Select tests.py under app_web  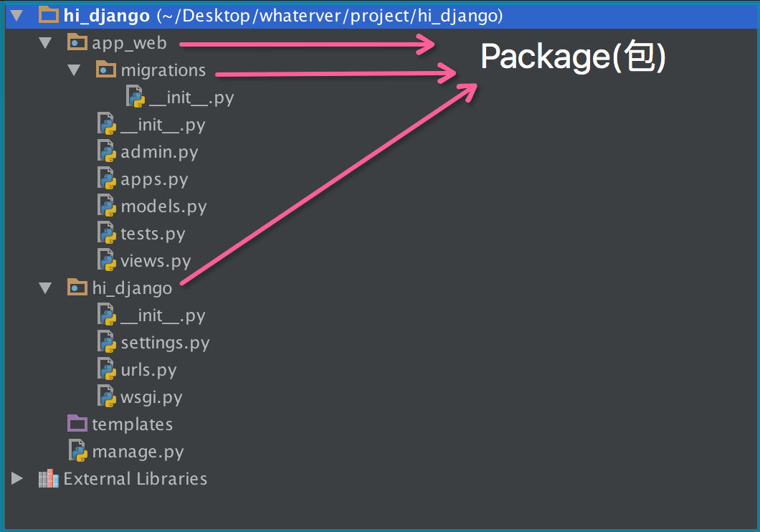coord(153,234)
